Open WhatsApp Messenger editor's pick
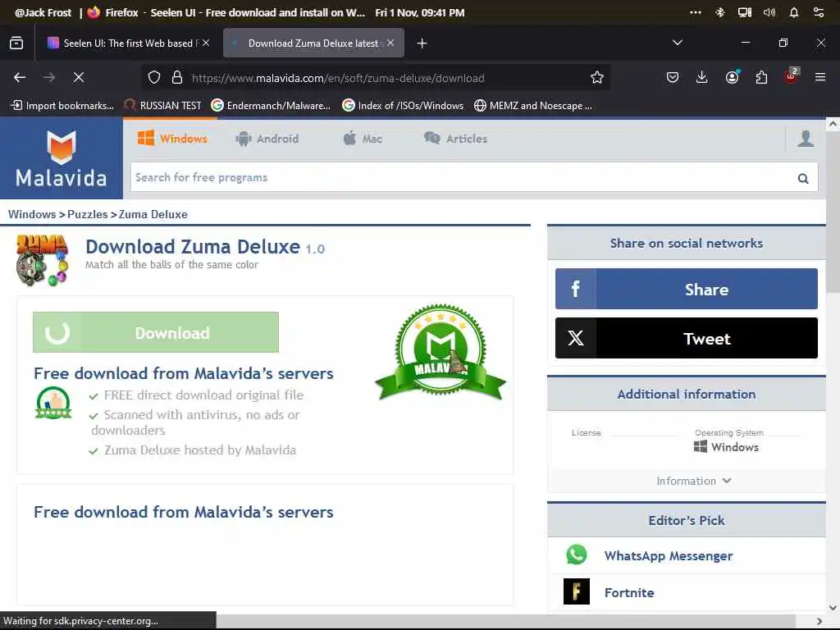Screen dimensions: 840x630 (668, 555)
